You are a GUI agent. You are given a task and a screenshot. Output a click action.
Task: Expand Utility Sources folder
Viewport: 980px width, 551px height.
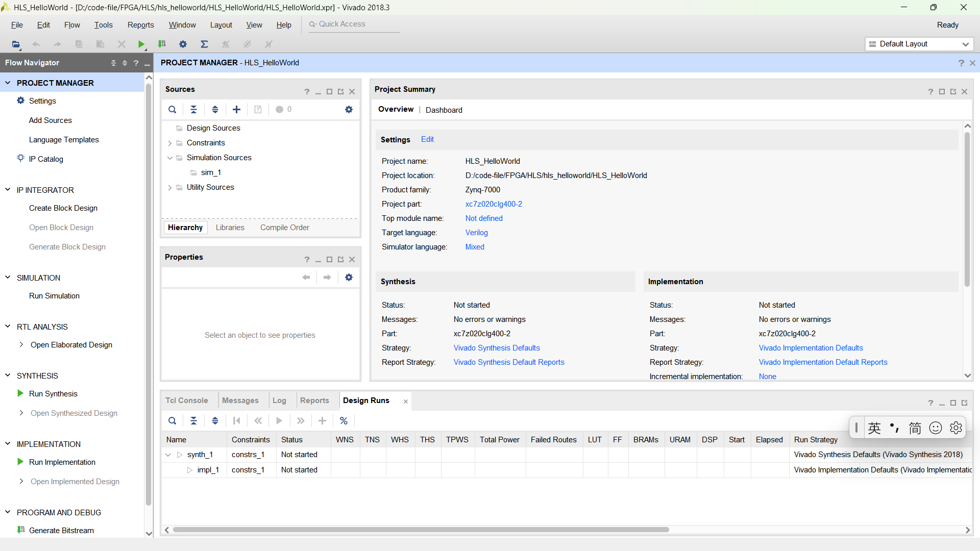click(169, 188)
